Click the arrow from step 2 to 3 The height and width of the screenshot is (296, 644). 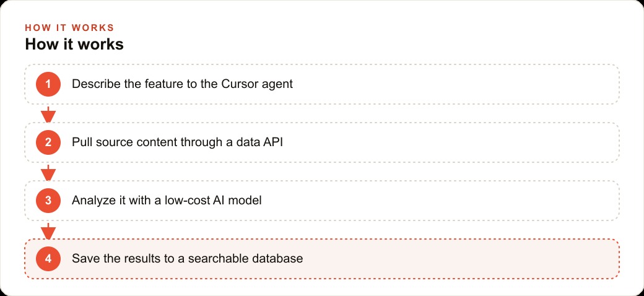click(48, 173)
